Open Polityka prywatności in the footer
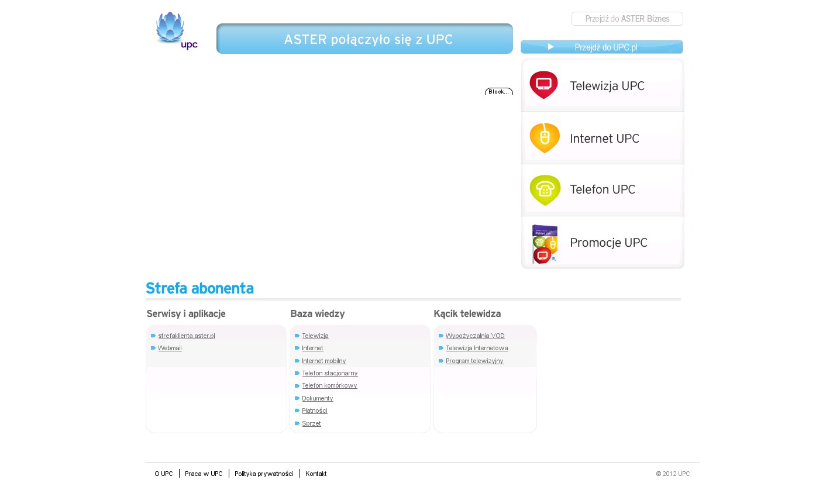Viewport: 833px width, 504px height. pyautogui.click(x=264, y=474)
